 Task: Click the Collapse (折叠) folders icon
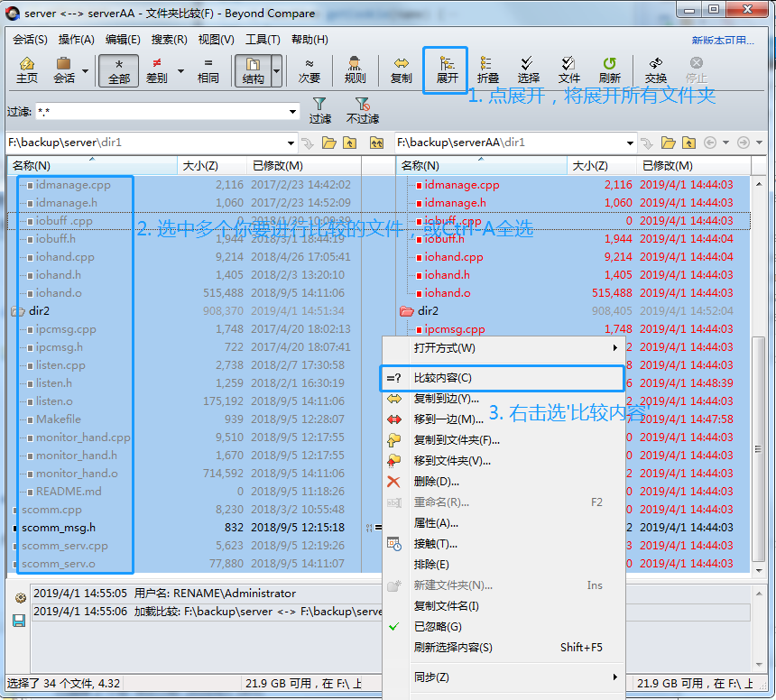tap(487, 70)
